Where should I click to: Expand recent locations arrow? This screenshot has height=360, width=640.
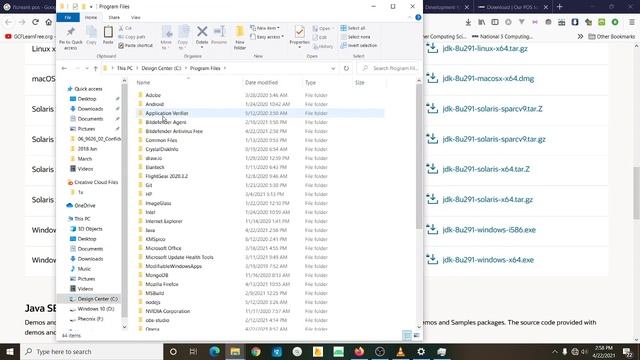click(x=87, y=68)
